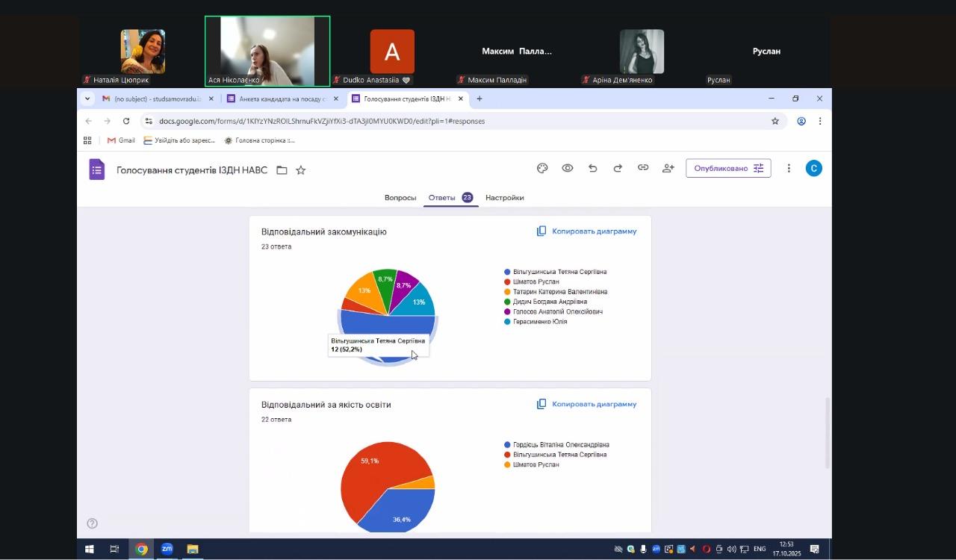
Task: Expand the browser tab search dropdown arrow
Action: pyautogui.click(x=87, y=99)
